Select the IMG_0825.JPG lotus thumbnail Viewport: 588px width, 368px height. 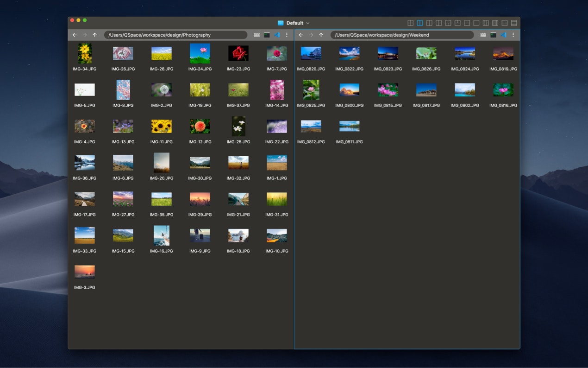311,90
